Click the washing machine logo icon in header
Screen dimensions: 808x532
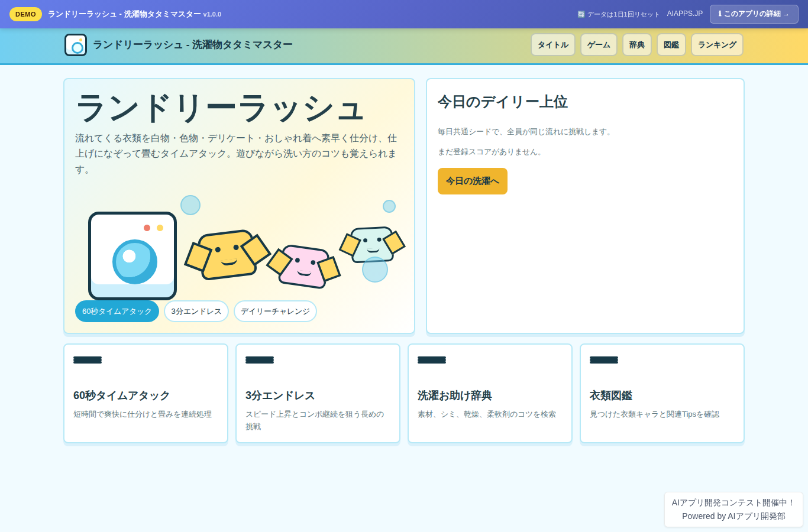[x=76, y=45]
